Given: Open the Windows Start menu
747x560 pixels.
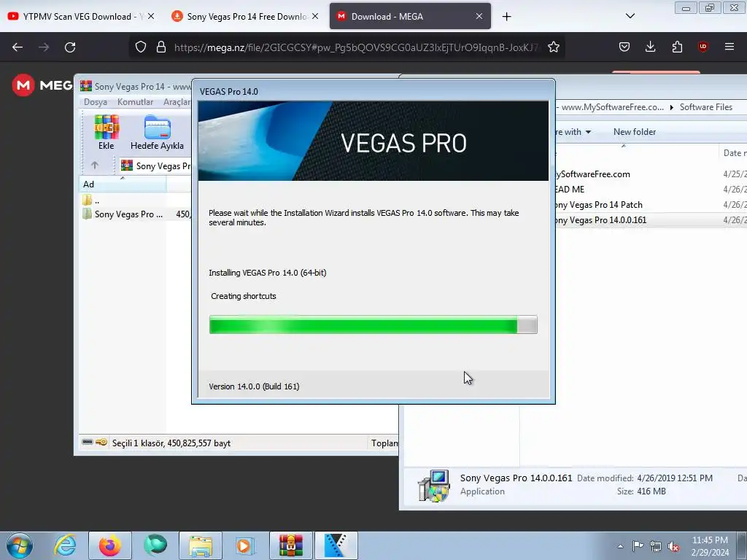Looking at the screenshot, I should tap(20, 545).
